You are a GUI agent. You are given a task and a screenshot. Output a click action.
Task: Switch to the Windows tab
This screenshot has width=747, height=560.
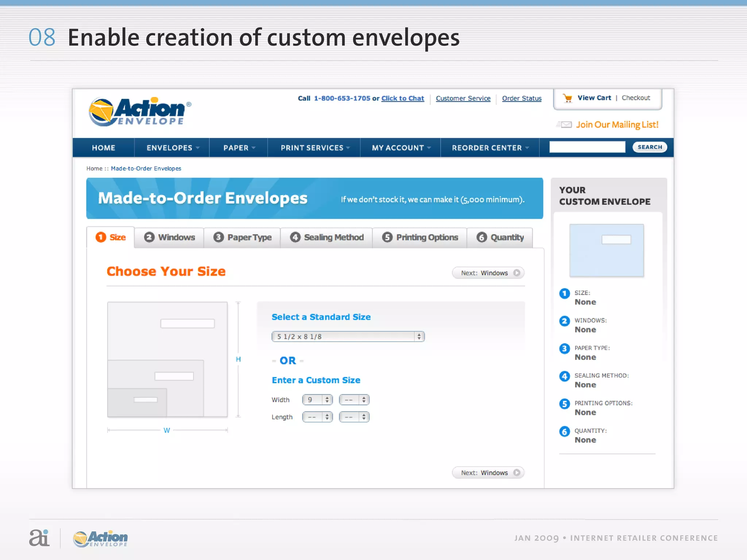tap(169, 238)
